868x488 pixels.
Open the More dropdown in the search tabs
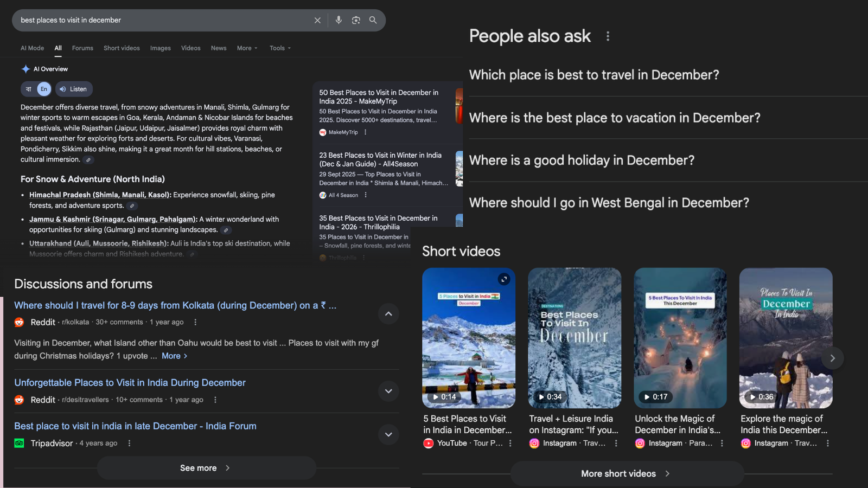point(247,48)
